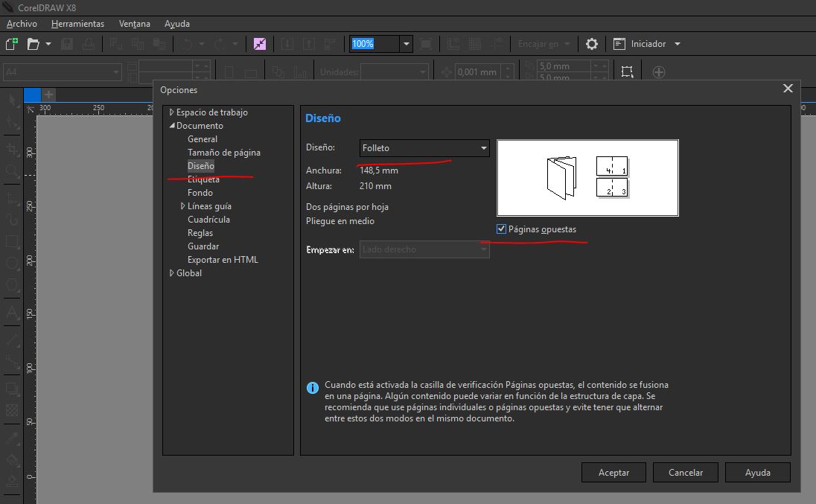Click the pink search content icon
Image resolution: width=816 pixels, height=504 pixels.
pyautogui.click(x=259, y=44)
